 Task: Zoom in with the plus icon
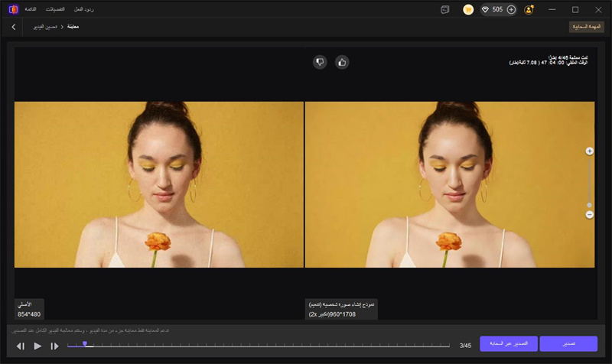pyautogui.click(x=589, y=151)
